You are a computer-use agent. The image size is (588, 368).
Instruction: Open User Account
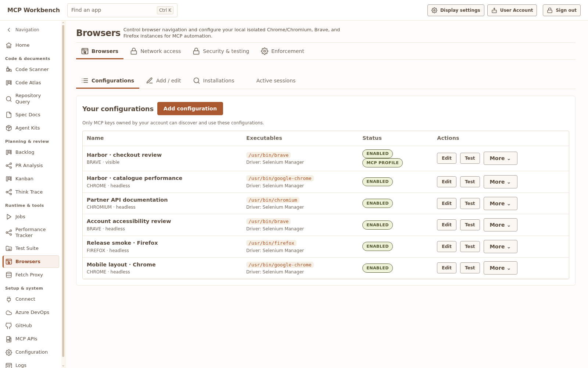coord(512,10)
